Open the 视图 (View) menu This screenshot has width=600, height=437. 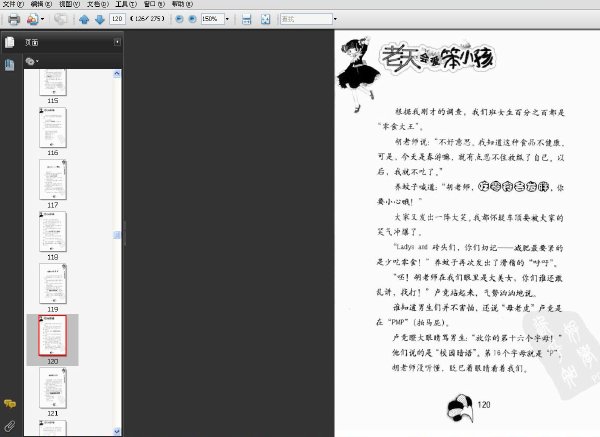(69, 4)
